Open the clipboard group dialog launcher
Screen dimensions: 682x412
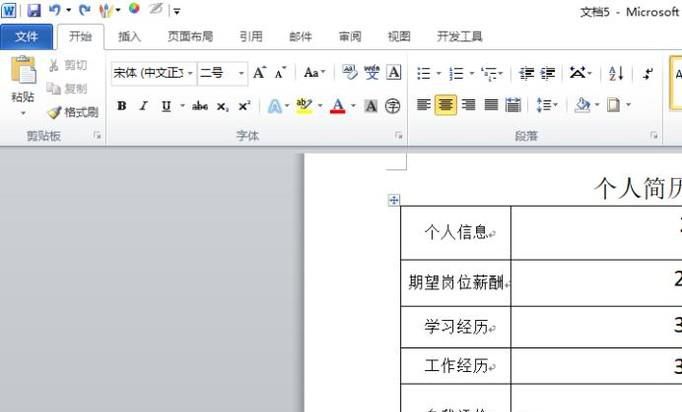(x=97, y=136)
